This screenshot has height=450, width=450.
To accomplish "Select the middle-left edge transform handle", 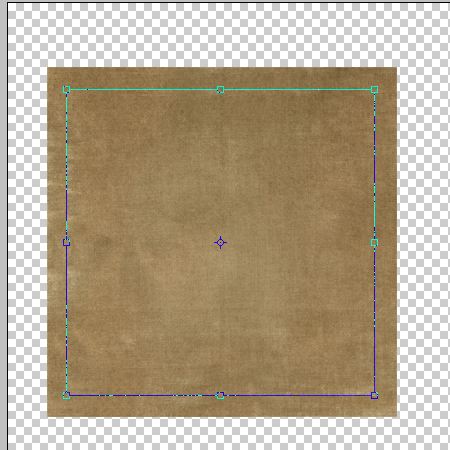I will [x=66, y=242].
